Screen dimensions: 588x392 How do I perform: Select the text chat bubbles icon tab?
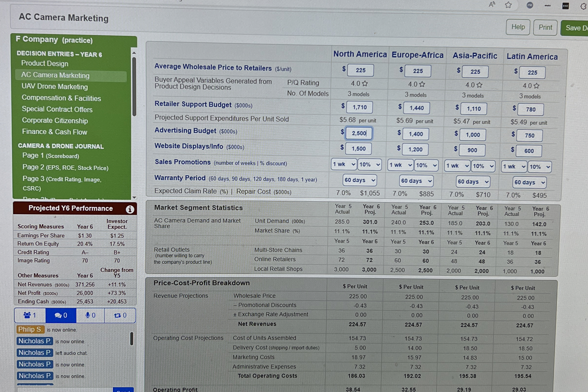(61, 315)
